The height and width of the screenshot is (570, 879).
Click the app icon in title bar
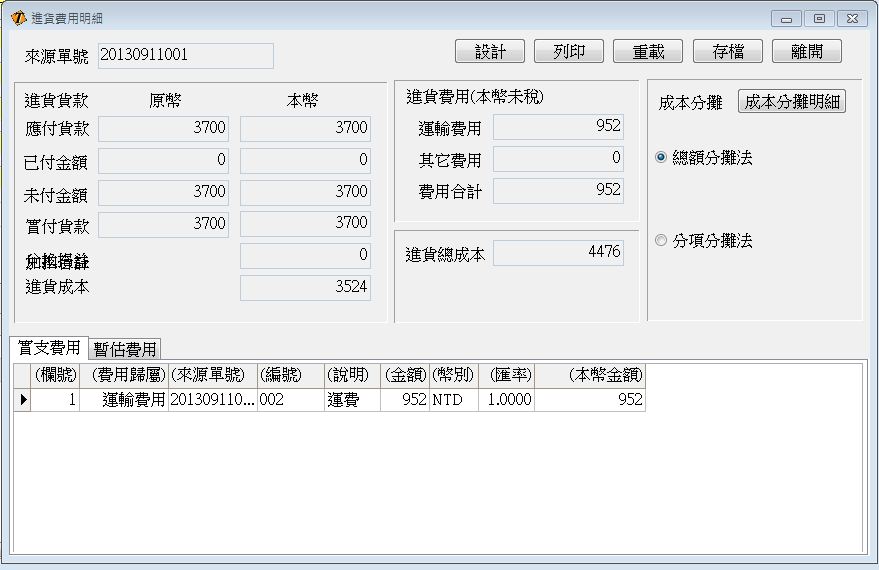click(18, 18)
